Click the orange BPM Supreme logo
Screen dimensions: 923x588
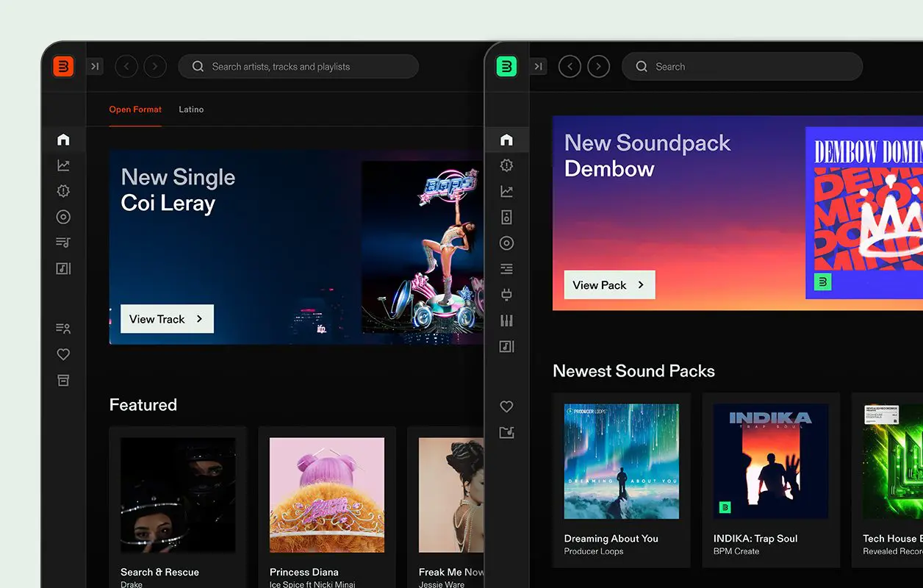pos(63,67)
